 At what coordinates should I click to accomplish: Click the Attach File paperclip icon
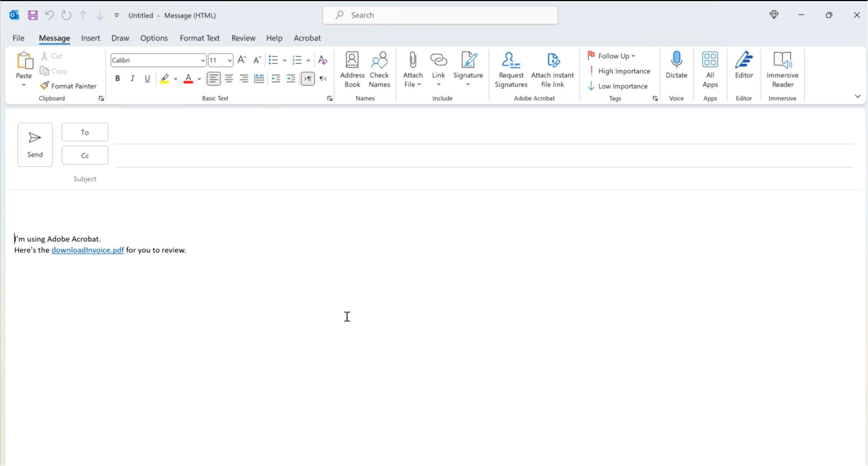(412, 60)
